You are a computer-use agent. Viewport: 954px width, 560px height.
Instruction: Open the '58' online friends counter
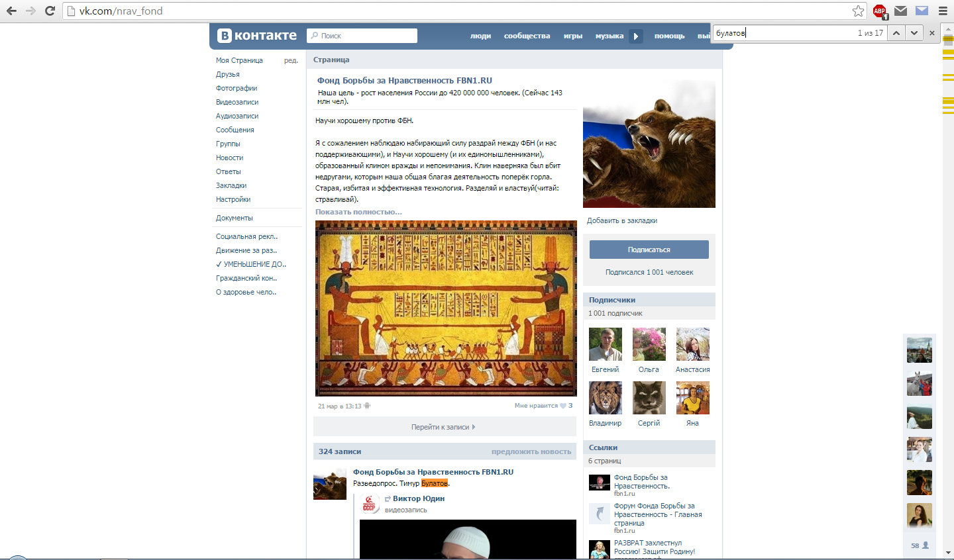click(x=920, y=545)
